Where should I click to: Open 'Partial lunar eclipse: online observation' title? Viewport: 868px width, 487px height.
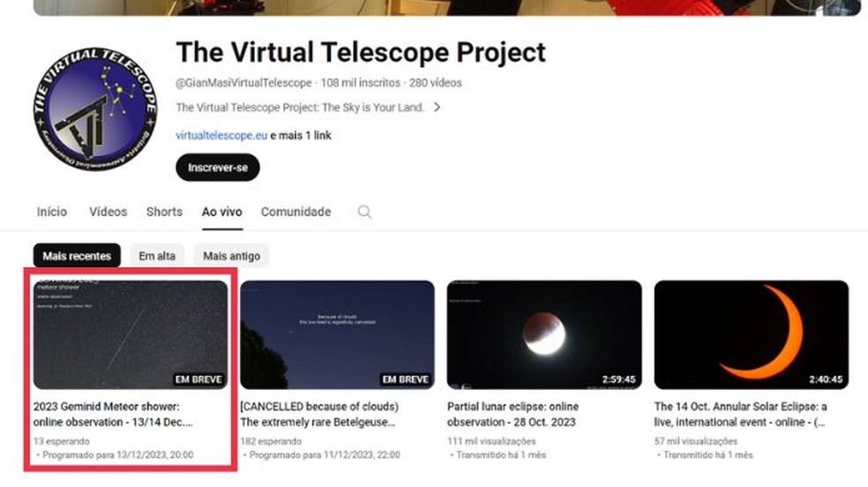click(x=513, y=415)
